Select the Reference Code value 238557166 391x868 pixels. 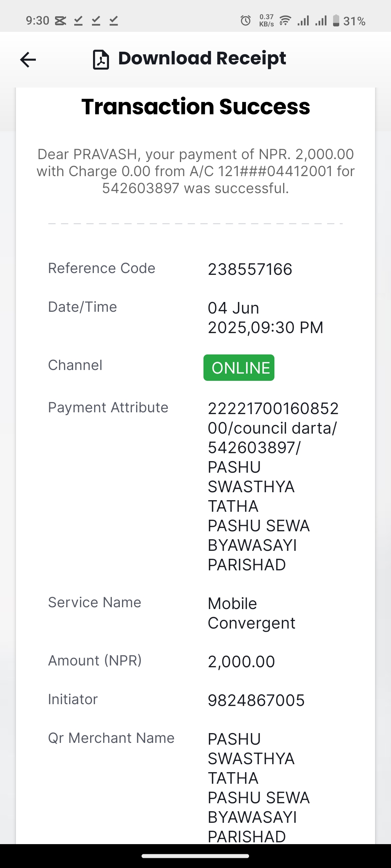[250, 269]
